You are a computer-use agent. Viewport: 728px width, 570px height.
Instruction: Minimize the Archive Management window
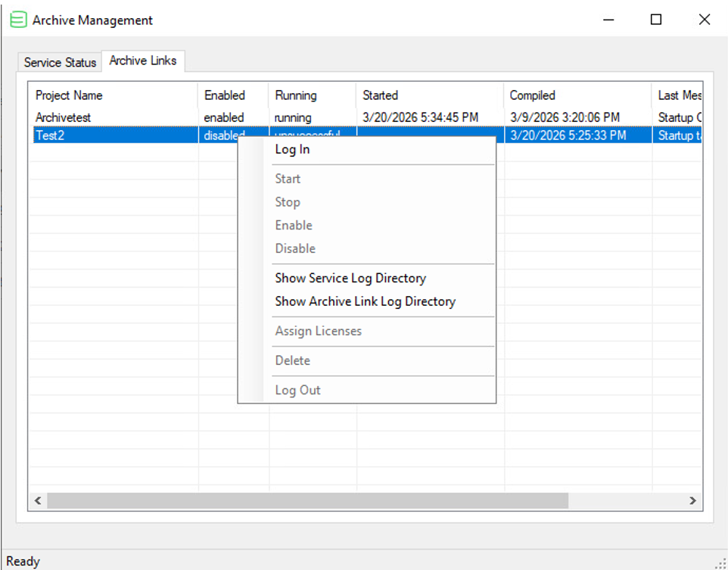pyautogui.click(x=608, y=20)
